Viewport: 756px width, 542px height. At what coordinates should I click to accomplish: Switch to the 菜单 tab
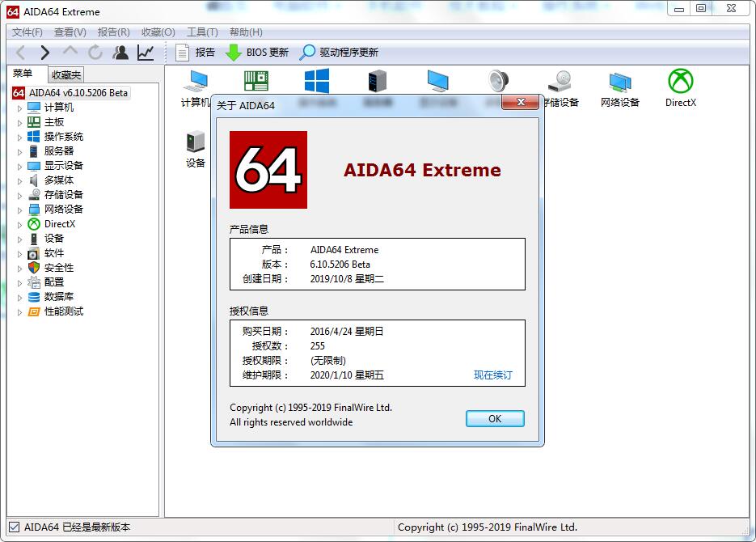tap(23, 74)
